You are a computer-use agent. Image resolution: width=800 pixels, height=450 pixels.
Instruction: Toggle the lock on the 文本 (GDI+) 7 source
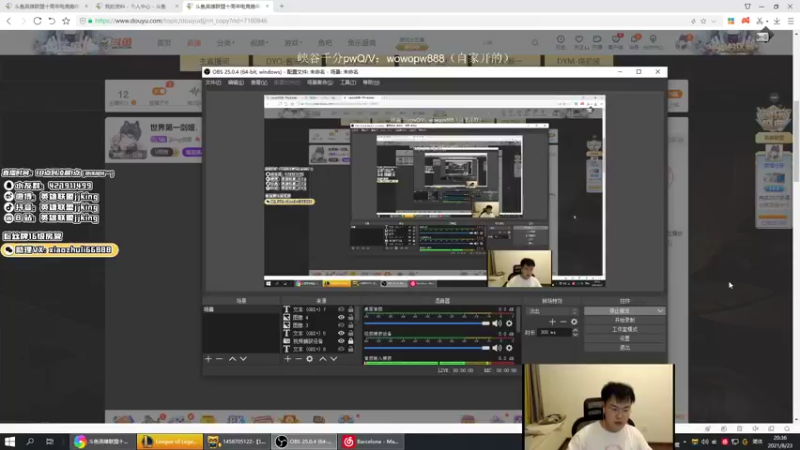tap(351, 309)
